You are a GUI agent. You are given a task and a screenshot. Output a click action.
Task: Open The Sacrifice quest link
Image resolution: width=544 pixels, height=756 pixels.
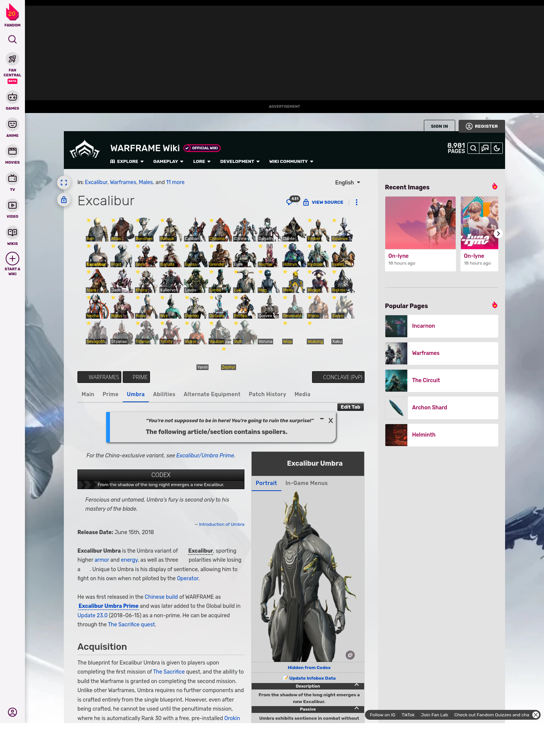click(x=131, y=624)
